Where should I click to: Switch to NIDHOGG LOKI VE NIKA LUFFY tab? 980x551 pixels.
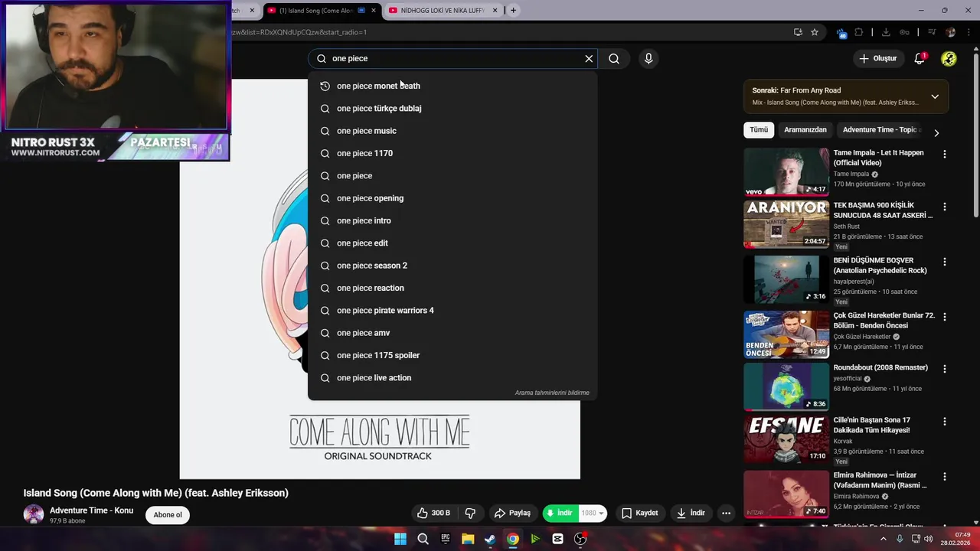443,11
